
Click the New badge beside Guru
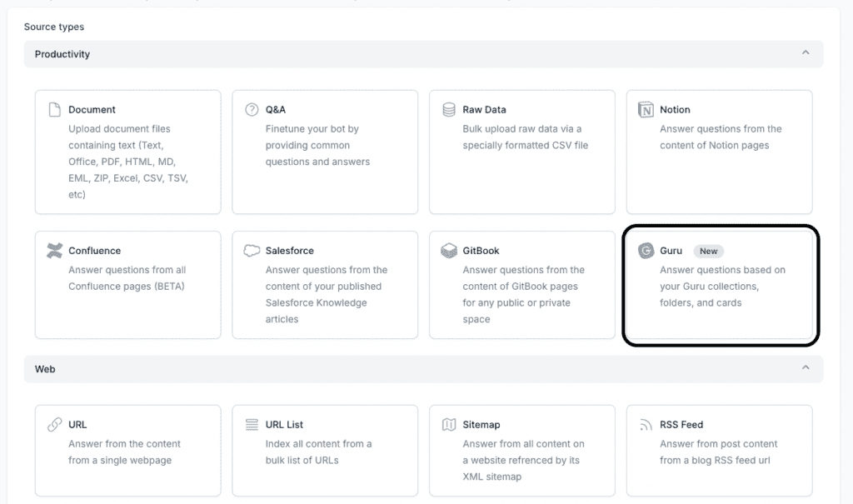coord(708,251)
